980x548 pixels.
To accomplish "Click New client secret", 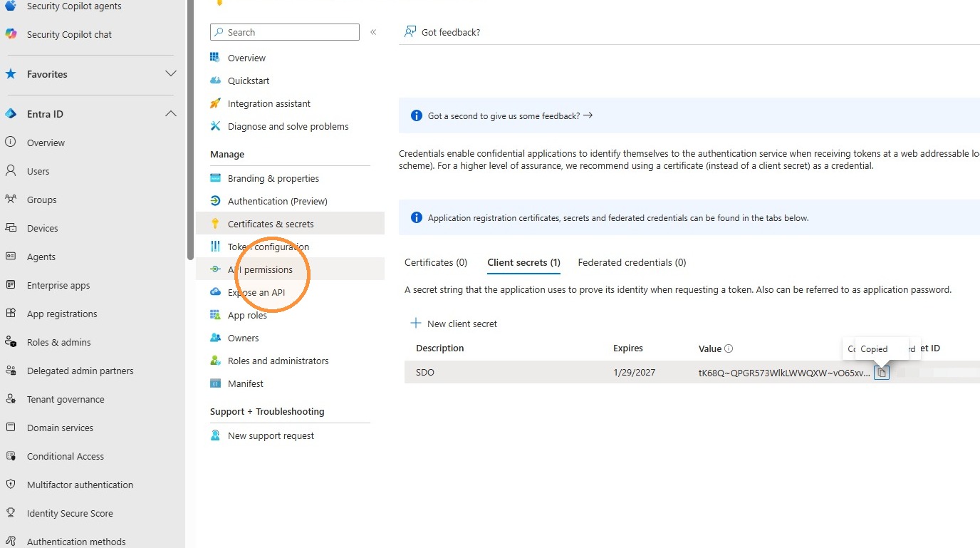I will click(454, 324).
